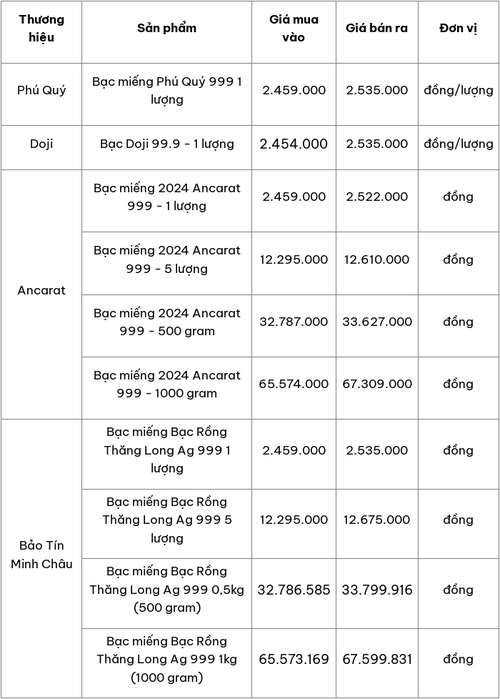Image resolution: width=500 pixels, height=699 pixels.
Task: Click the Giá mua vào header
Action: (x=294, y=28)
